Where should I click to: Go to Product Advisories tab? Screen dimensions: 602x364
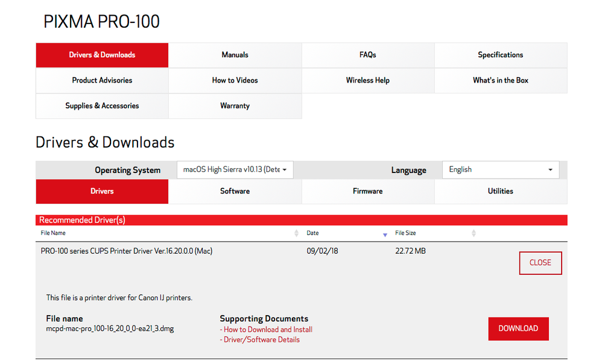(102, 80)
